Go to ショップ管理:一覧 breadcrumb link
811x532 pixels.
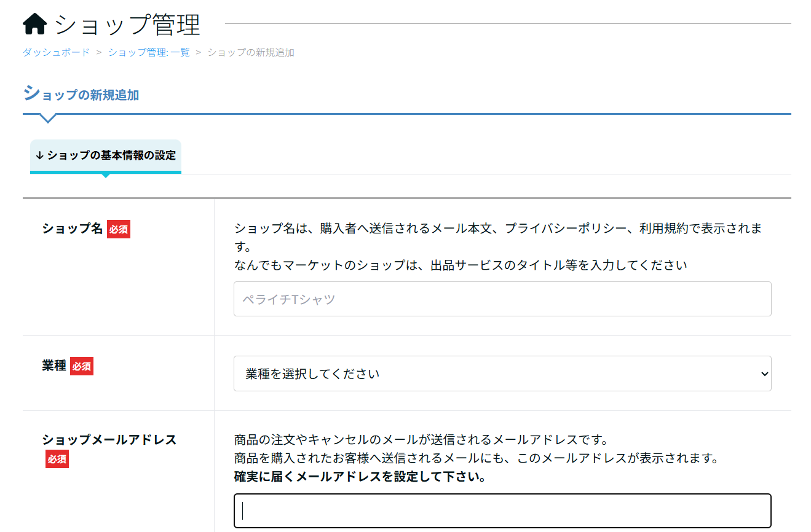[149, 53]
